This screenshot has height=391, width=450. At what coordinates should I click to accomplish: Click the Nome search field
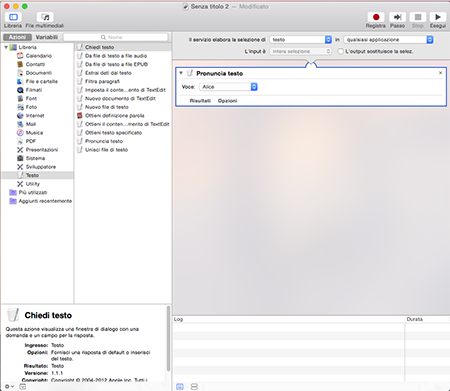115,37
